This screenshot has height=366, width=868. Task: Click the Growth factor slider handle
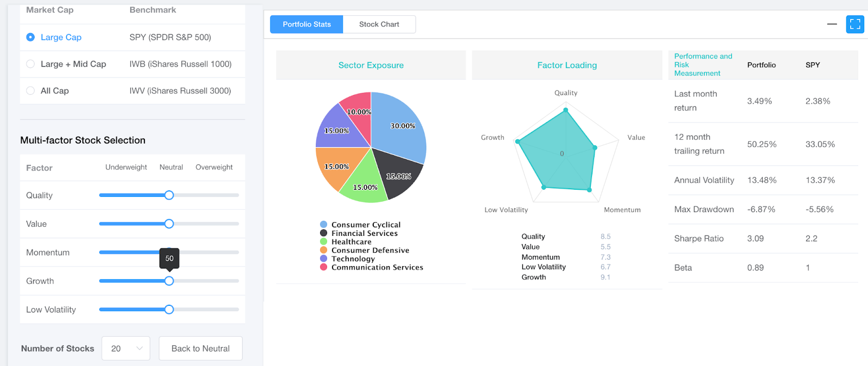coord(169,281)
